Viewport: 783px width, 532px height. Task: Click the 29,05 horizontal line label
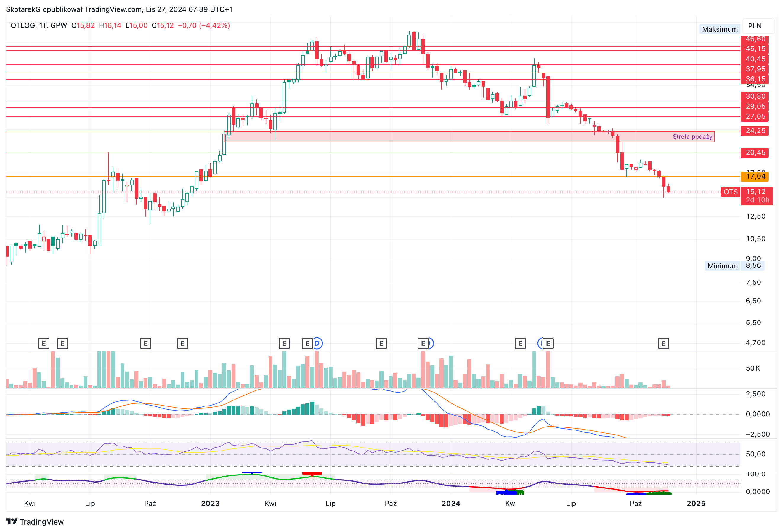(755, 106)
